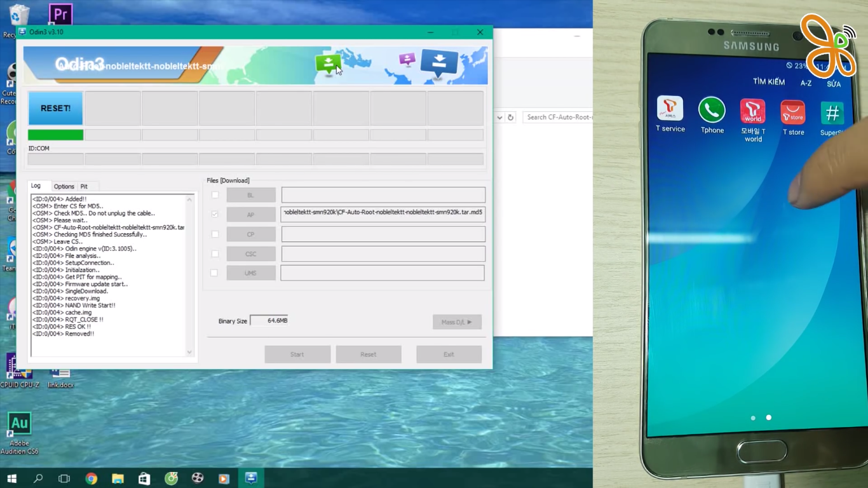This screenshot has width=868, height=488.
Task: Open Task View from the taskbar
Action: point(64,478)
